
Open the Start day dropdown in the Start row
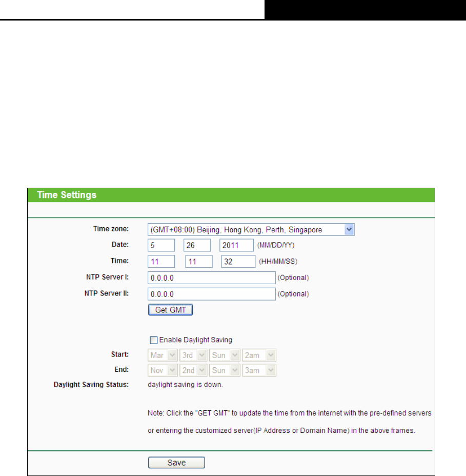225,355
